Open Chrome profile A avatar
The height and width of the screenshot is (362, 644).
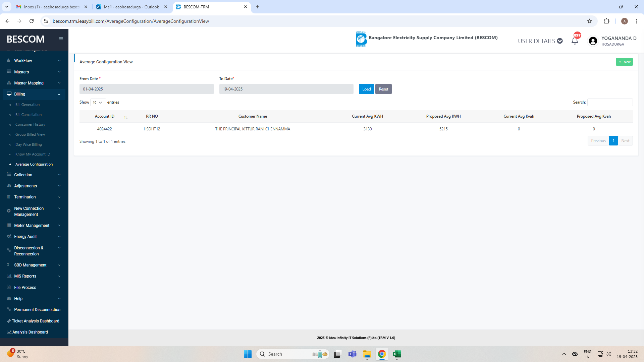coord(624,21)
